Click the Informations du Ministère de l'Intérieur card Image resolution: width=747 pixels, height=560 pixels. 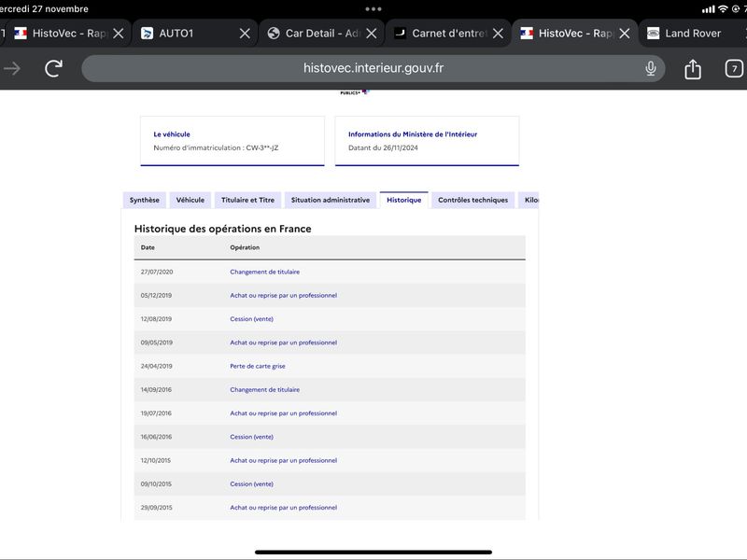pyautogui.click(x=427, y=141)
